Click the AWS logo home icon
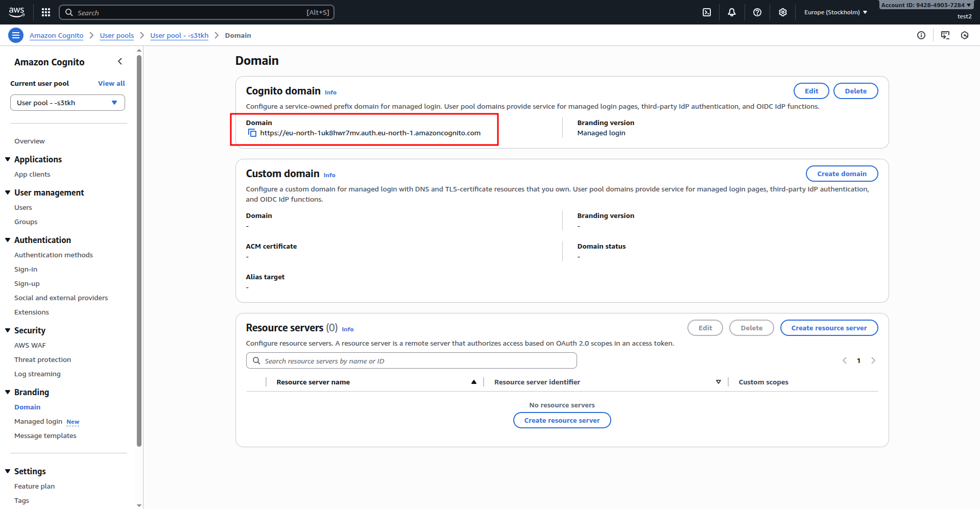 (16, 12)
